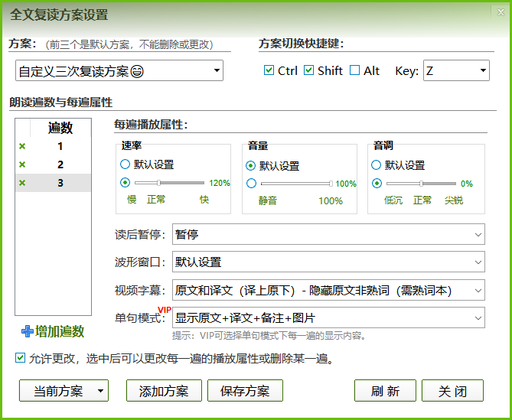
Task: Click the 保存方案 button
Action: coord(245,391)
